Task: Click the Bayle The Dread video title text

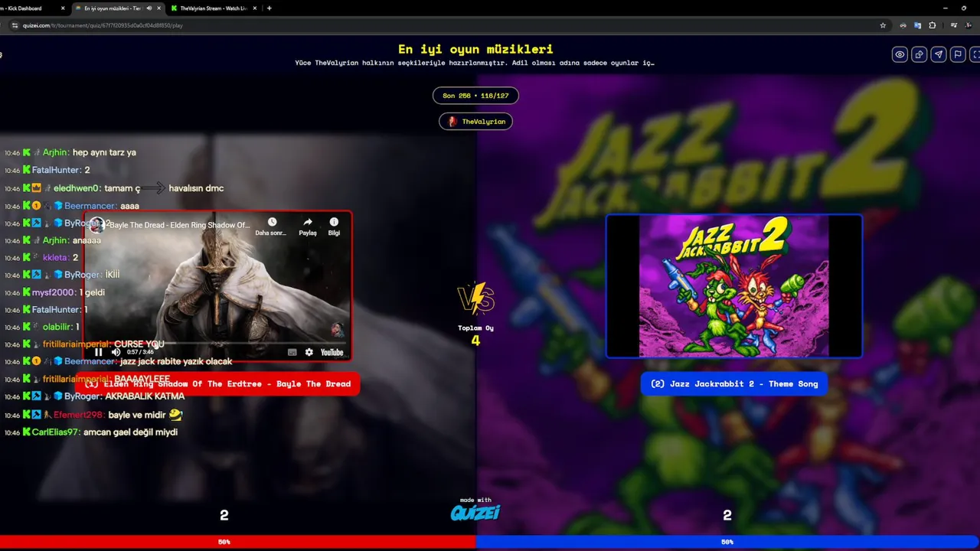Action: pos(180,226)
